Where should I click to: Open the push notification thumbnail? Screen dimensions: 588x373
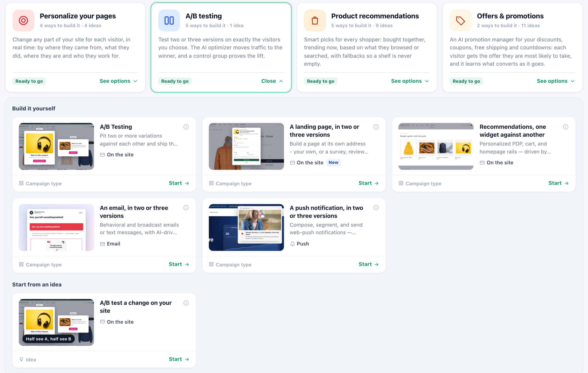pos(246,228)
